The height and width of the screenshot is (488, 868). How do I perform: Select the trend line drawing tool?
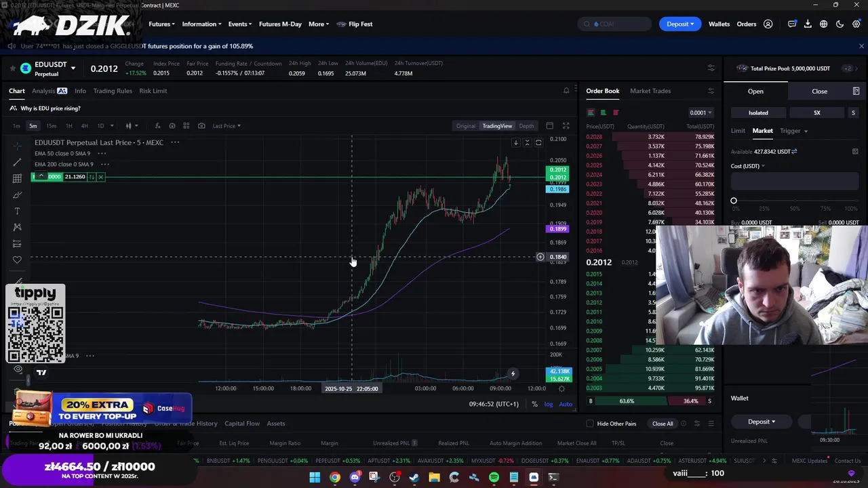click(17, 162)
